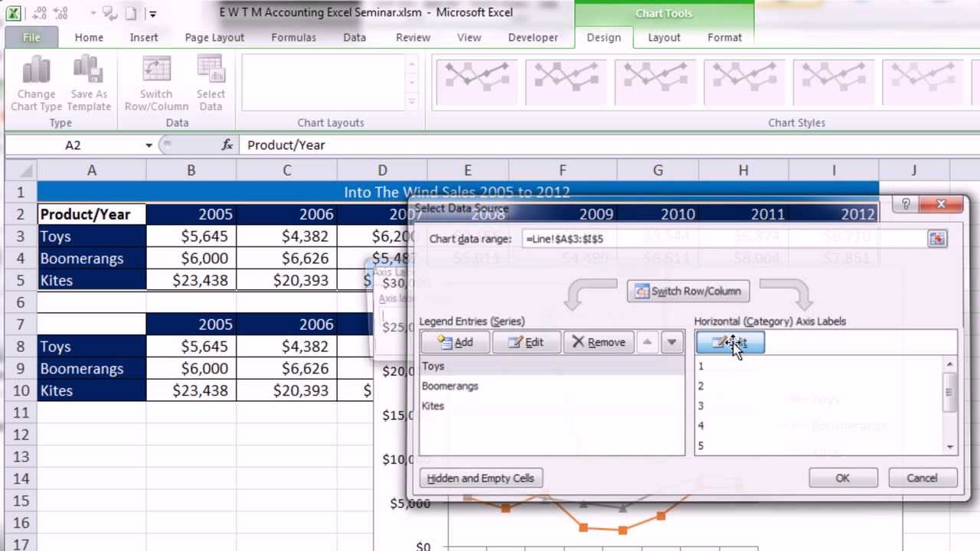This screenshot has height=551, width=980.
Task: Click Edit in Legend Entries (Series)
Action: [525, 342]
